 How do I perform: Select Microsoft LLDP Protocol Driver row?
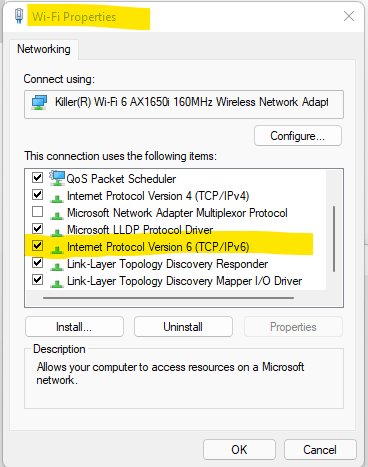tap(140, 230)
